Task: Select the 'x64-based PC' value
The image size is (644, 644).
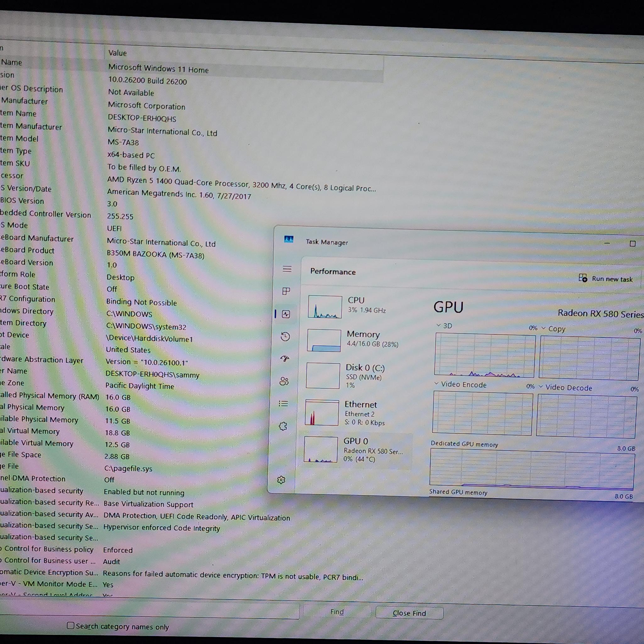Action: 131,155
